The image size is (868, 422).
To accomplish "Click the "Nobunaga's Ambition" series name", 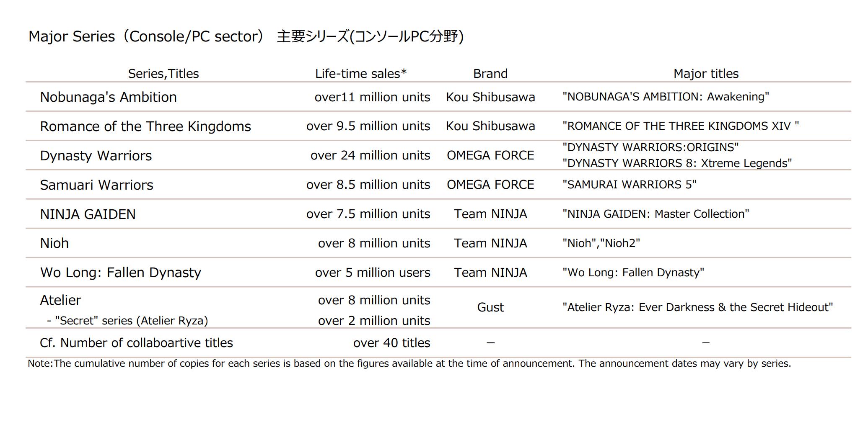I will (x=108, y=97).
